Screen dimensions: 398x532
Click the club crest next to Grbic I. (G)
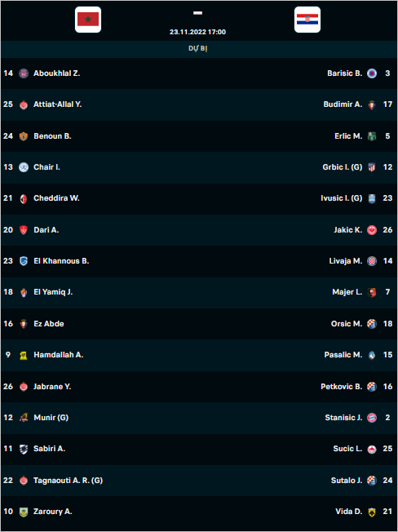(372, 167)
